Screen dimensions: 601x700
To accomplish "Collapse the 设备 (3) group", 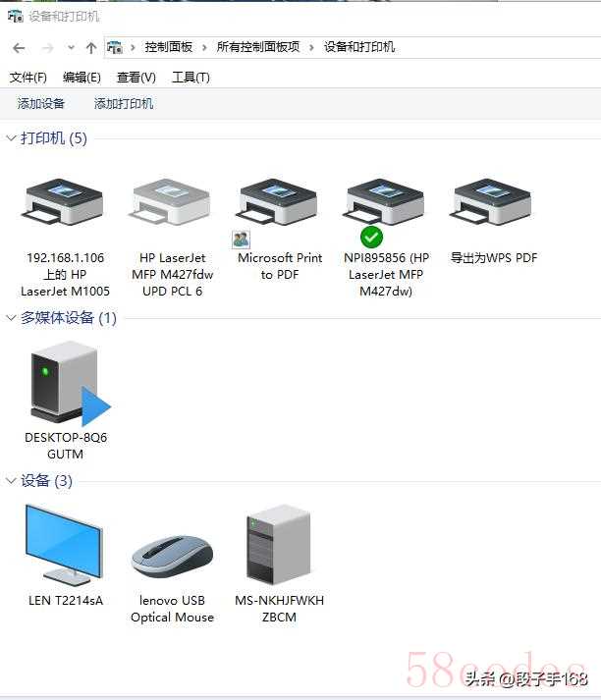I will tap(11, 481).
